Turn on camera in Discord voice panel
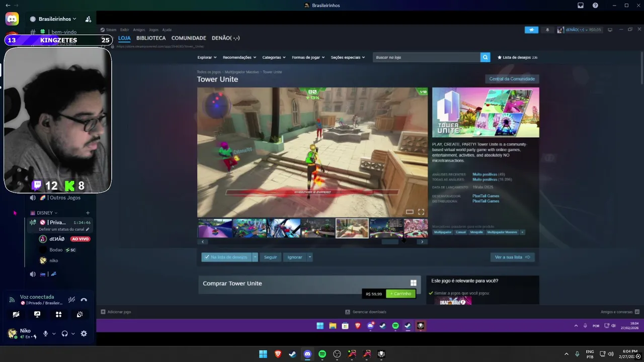 pos(16,314)
